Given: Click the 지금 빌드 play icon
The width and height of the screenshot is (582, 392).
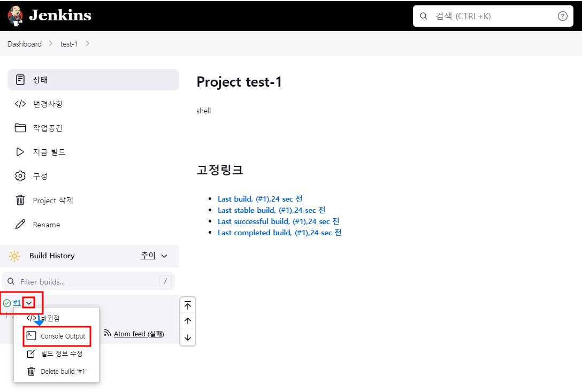Looking at the screenshot, I should click(x=20, y=152).
